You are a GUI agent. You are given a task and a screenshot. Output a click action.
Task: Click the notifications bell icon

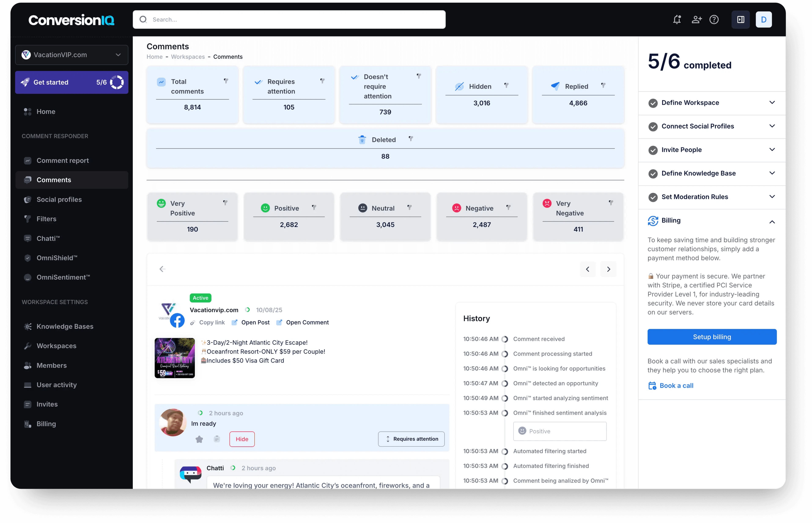click(676, 20)
